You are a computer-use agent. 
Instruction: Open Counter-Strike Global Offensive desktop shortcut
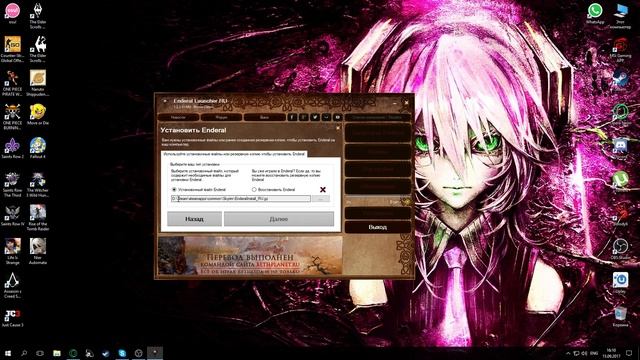pos(12,50)
